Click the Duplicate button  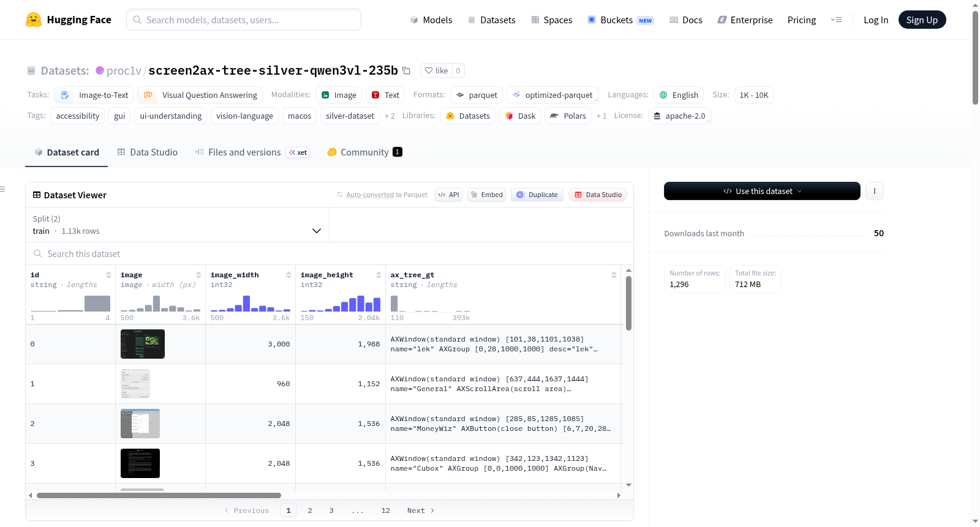pyautogui.click(x=537, y=195)
